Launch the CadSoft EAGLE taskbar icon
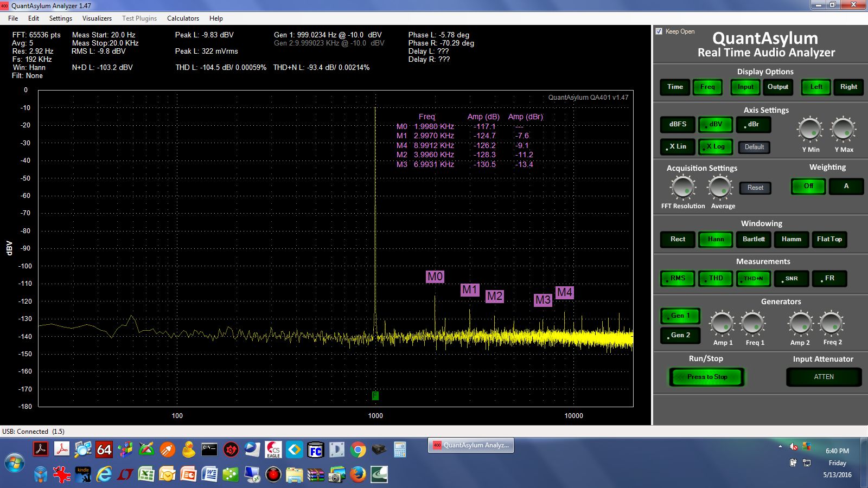The width and height of the screenshot is (868, 488). point(273,450)
